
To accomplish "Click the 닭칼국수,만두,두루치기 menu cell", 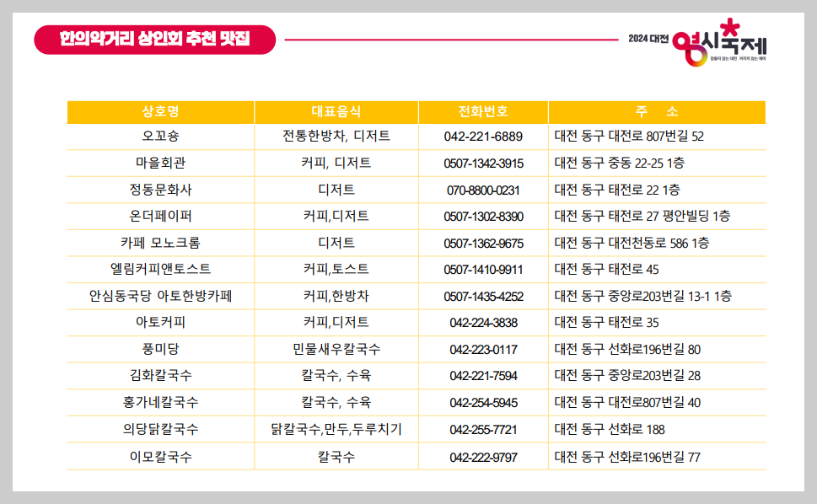I will tap(336, 429).
